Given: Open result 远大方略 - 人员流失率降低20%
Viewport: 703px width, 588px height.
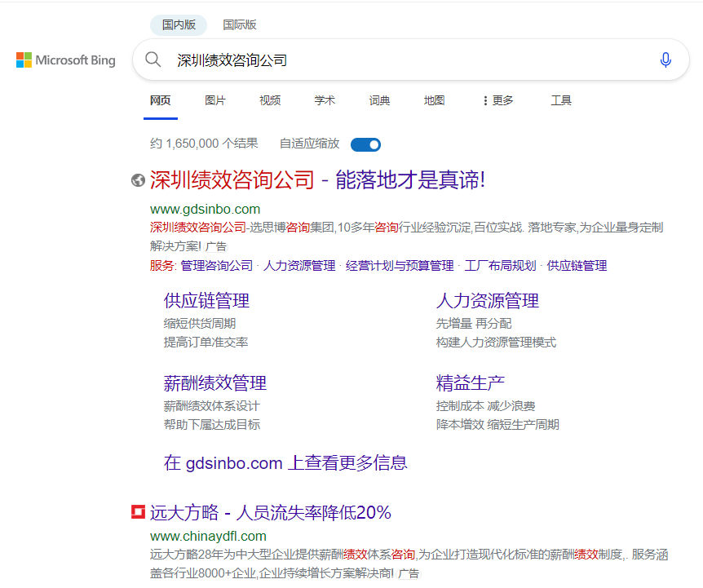Looking at the screenshot, I should pyautogui.click(x=270, y=512).
